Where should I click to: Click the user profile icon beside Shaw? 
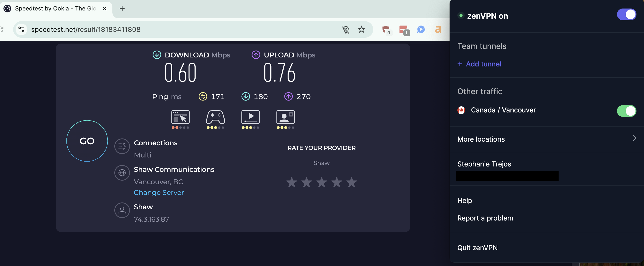tap(122, 210)
